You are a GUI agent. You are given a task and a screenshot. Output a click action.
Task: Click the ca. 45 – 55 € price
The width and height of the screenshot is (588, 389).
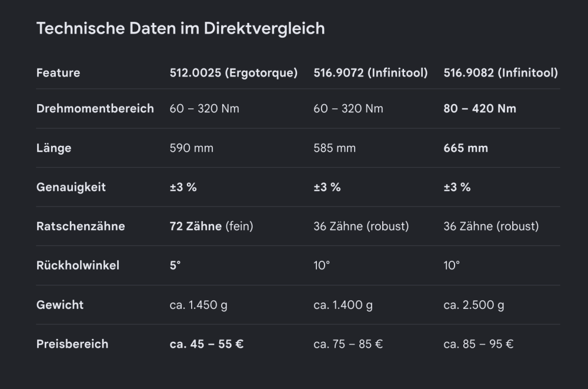[x=206, y=344]
